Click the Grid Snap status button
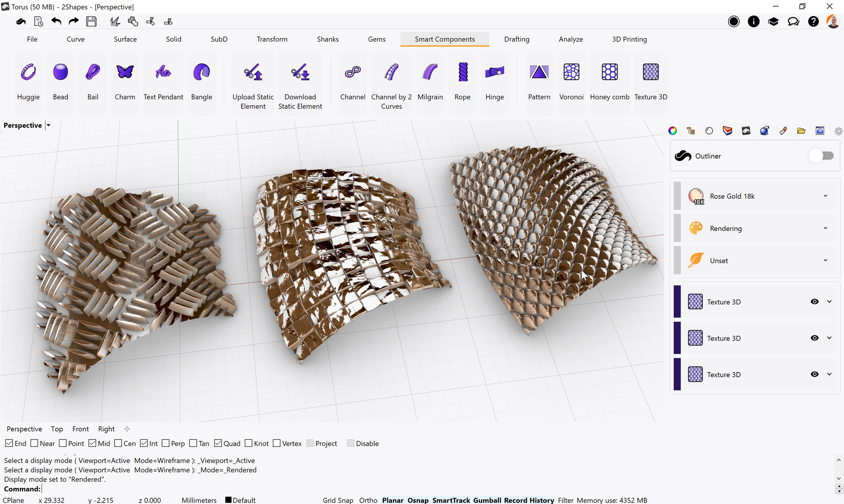 click(337, 500)
